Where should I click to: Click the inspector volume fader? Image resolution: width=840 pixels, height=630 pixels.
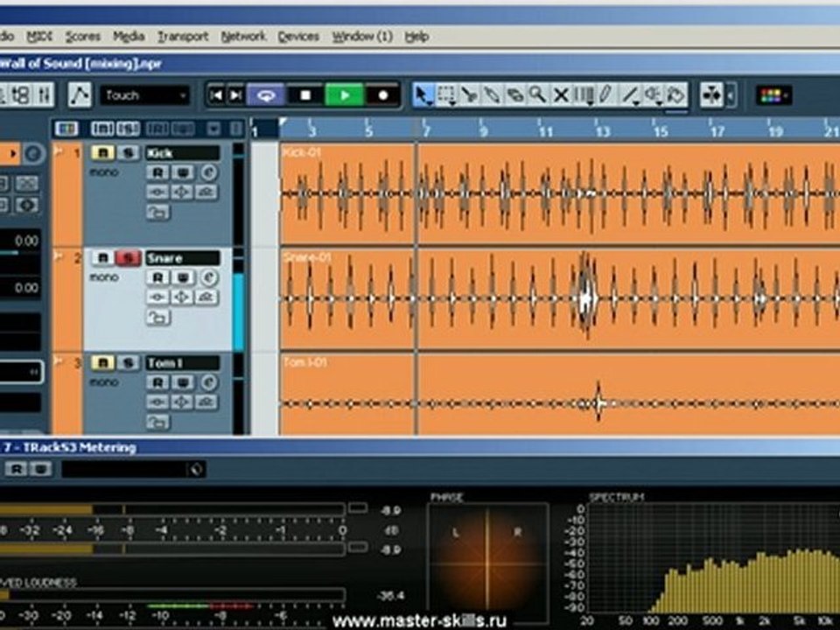20,252
